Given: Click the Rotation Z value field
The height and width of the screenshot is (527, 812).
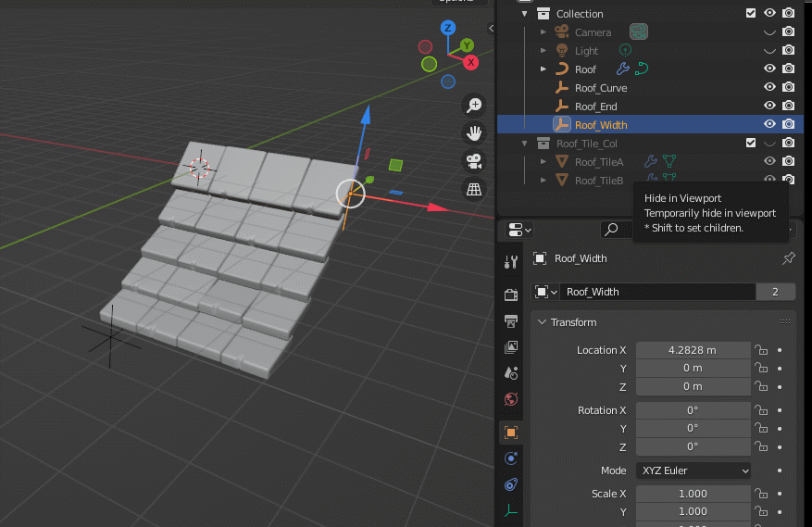Looking at the screenshot, I should point(693,446).
